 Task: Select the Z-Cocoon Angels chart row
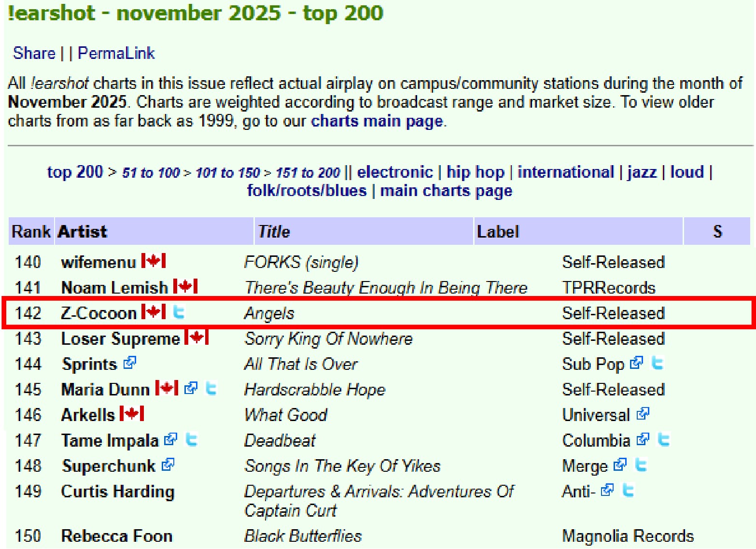pyautogui.click(x=378, y=313)
